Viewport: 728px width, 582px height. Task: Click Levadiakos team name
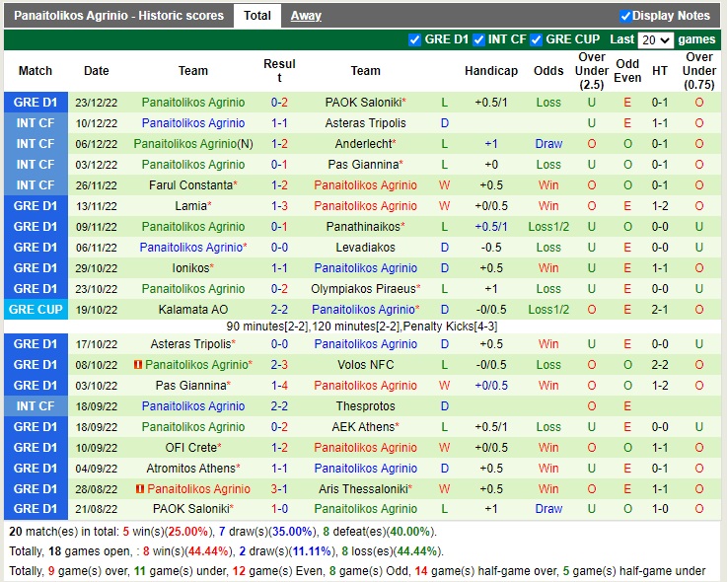[x=365, y=248]
